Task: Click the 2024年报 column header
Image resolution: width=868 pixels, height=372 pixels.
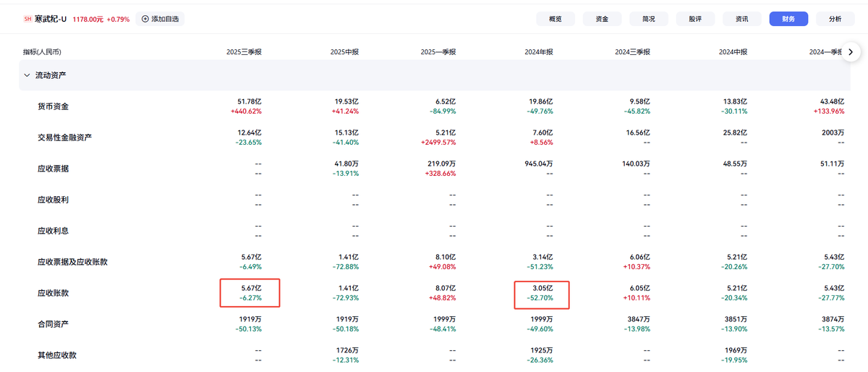Action: (x=538, y=52)
